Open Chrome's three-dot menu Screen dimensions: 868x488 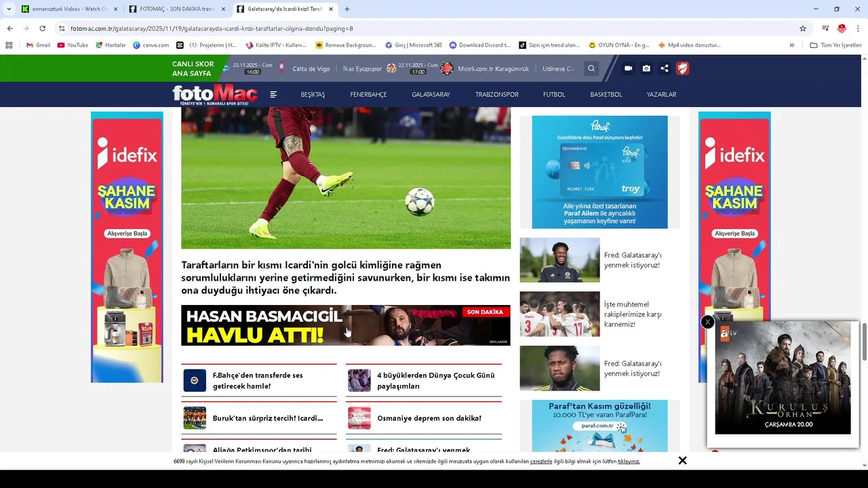(859, 28)
